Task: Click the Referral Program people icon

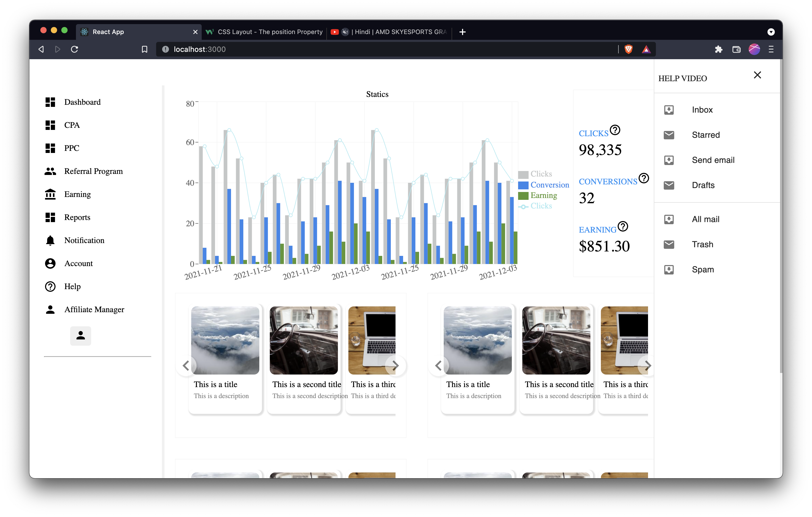Action: 50,171
